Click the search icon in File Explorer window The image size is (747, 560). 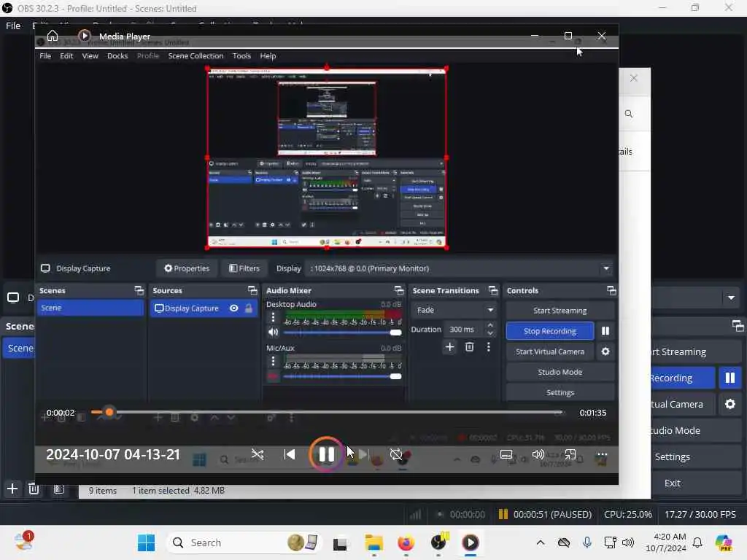click(x=629, y=114)
